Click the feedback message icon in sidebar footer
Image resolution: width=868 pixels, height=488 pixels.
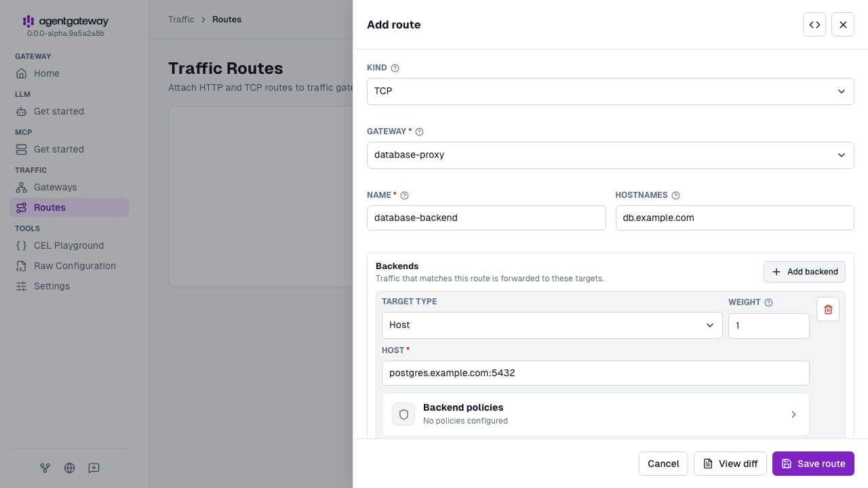[x=94, y=468]
